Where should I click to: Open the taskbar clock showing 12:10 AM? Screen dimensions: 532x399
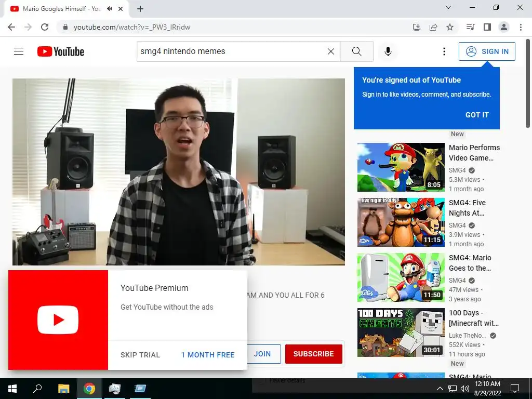point(487,389)
